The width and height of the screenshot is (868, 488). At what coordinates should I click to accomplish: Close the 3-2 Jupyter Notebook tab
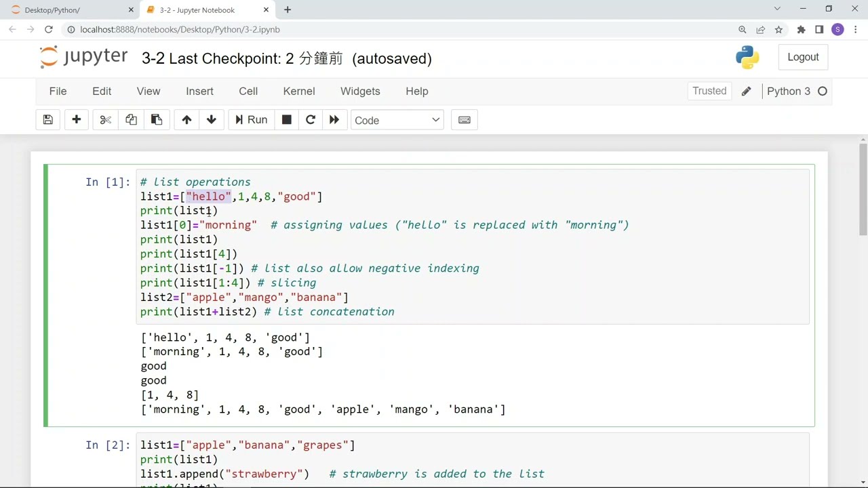click(x=266, y=10)
